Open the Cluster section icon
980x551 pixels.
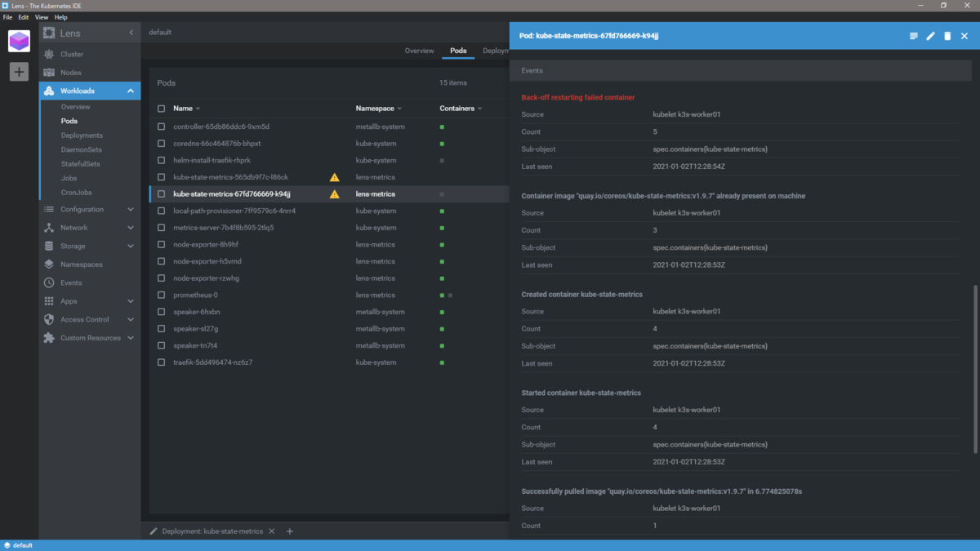pos(49,54)
